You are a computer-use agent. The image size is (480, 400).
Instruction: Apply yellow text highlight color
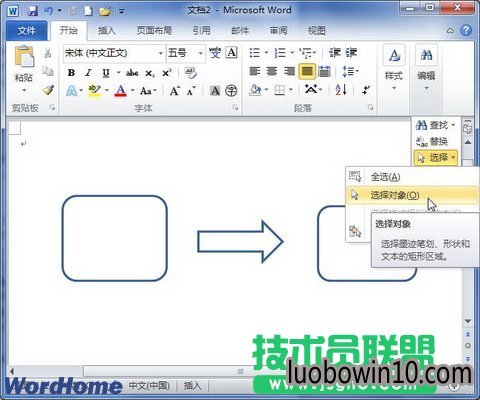(x=95, y=91)
